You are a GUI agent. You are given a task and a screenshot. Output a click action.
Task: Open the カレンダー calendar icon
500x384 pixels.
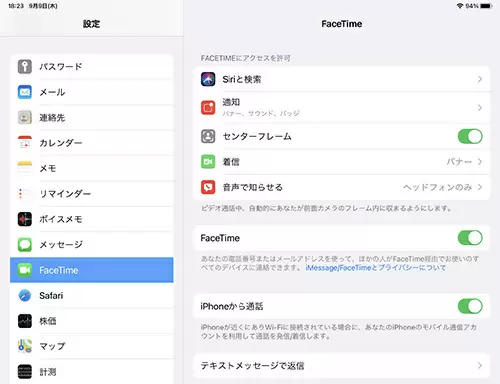(x=25, y=143)
